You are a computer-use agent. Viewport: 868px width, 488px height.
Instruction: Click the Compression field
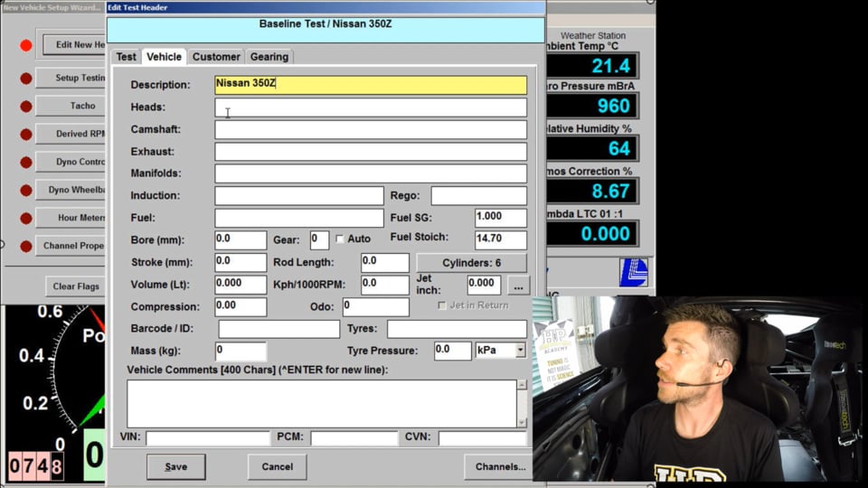pos(241,306)
